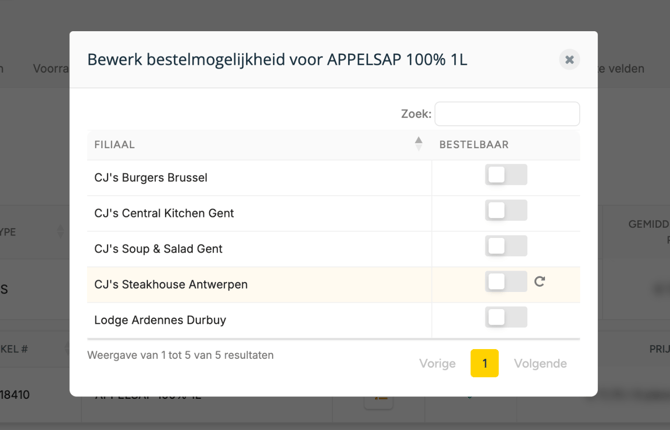Toggle Bestelbaar for CJ's Burgers Brussel
Screen dimensions: 670x430
(506, 175)
